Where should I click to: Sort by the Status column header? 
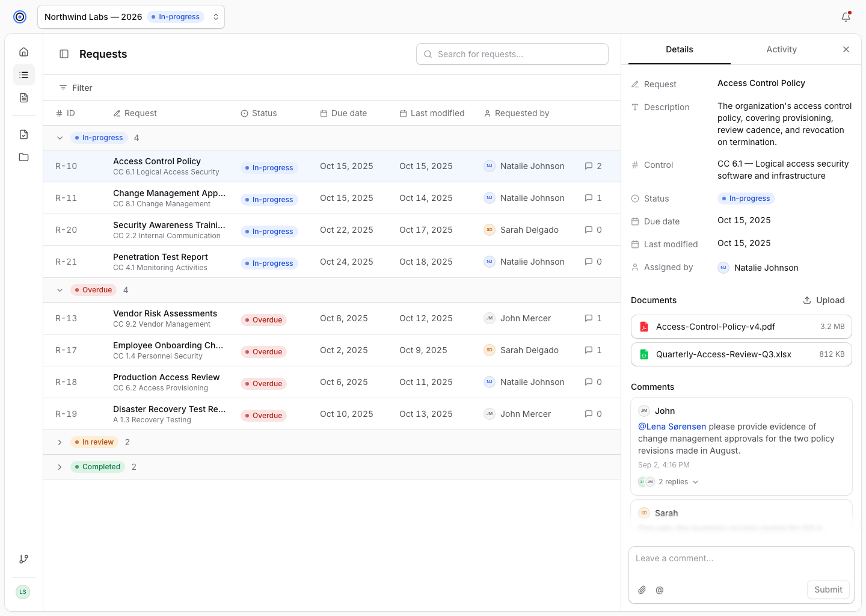[x=259, y=113]
